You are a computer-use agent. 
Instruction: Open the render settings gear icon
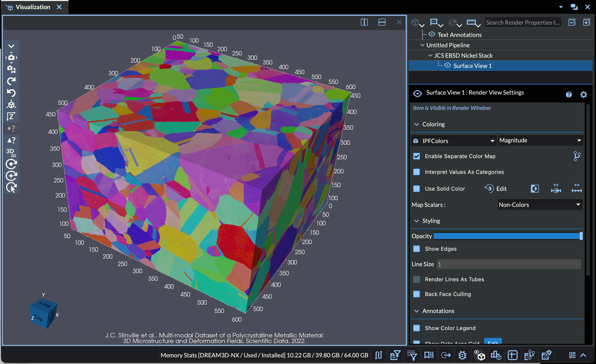pyautogui.click(x=583, y=95)
